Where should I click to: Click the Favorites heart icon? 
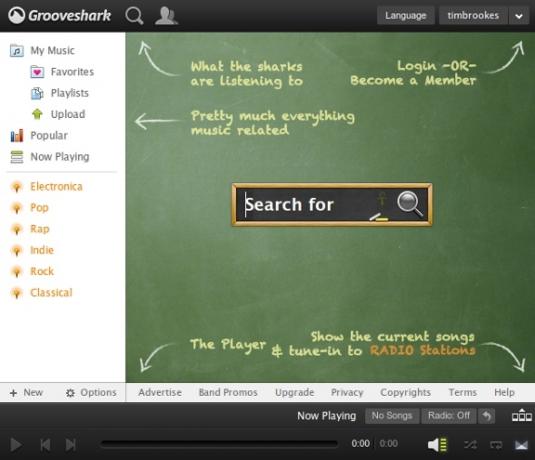coord(37,72)
